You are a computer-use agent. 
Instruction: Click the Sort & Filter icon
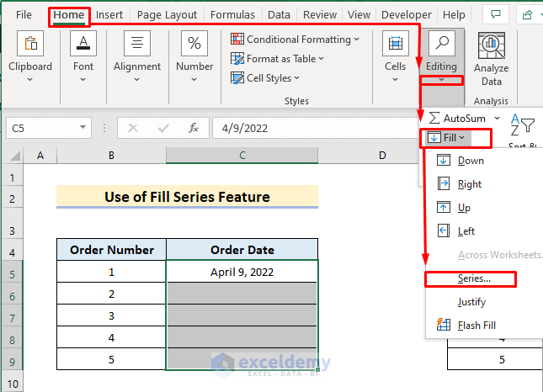523,125
